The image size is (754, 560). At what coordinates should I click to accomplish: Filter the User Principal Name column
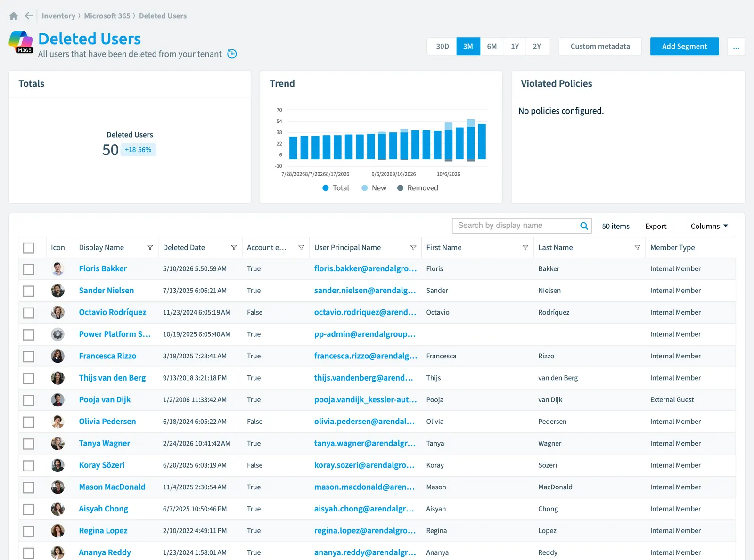(x=413, y=248)
